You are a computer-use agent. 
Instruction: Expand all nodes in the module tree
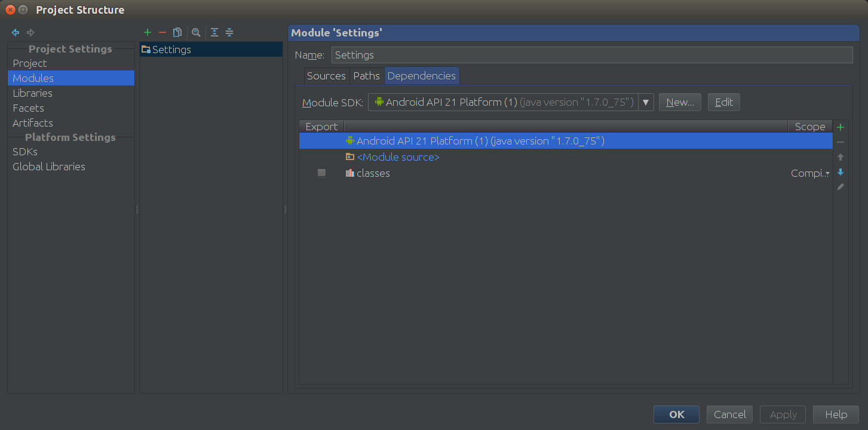click(x=214, y=32)
